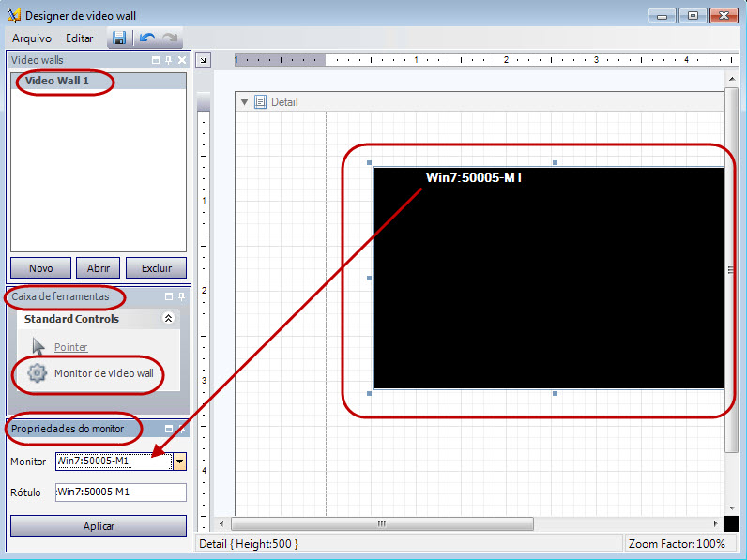
Task: Open the Monitor dropdown arrow
Action: [x=179, y=461]
